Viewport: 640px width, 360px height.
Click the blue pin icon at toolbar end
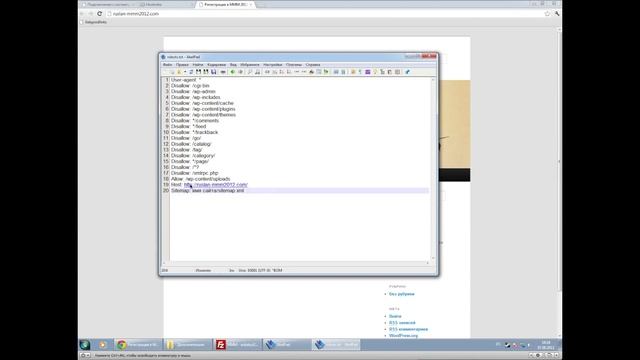point(407,72)
